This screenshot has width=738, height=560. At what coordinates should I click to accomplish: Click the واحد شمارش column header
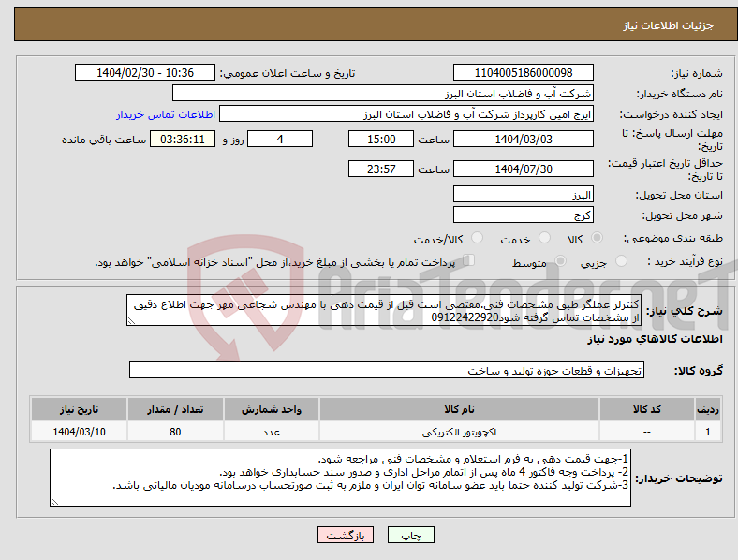tap(271, 409)
